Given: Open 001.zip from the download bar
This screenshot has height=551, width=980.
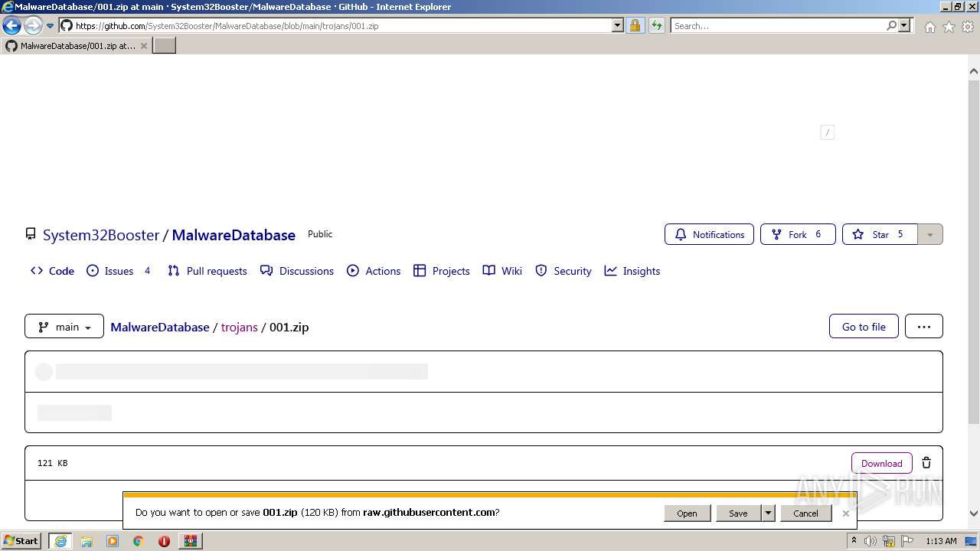Looking at the screenshot, I should pyautogui.click(x=687, y=514).
